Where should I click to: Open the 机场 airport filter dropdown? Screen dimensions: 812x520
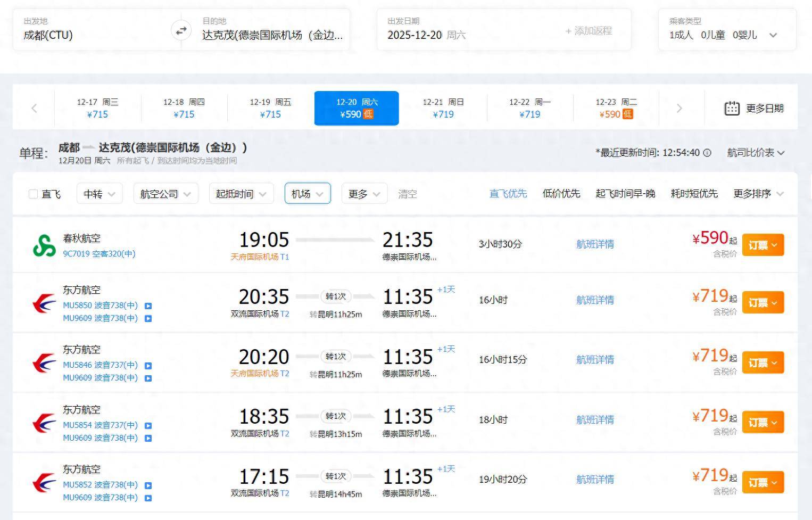coord(308,194)
